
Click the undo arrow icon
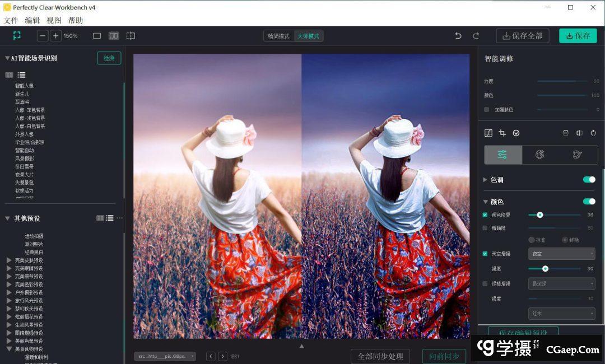458,36
